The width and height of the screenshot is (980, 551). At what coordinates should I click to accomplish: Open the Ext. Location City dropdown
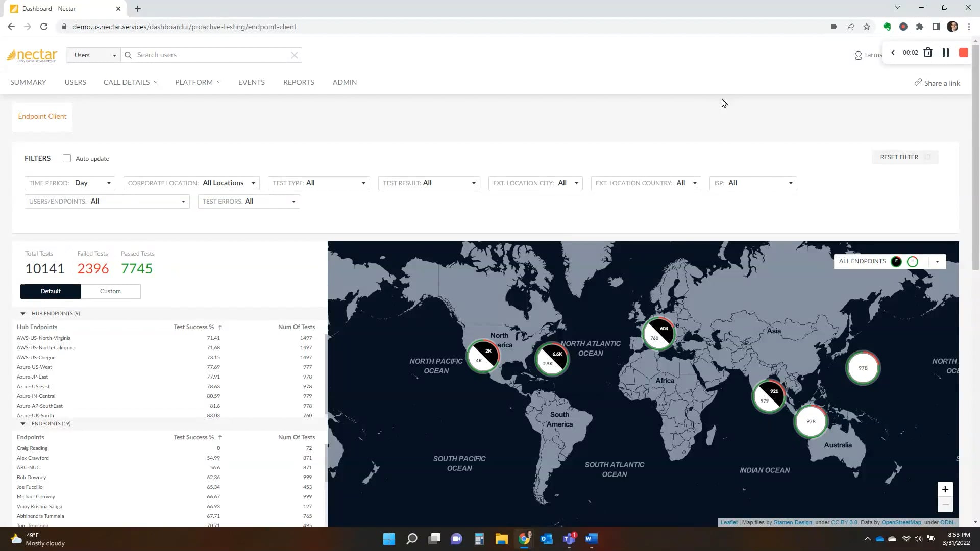click(x=535, y=183)
